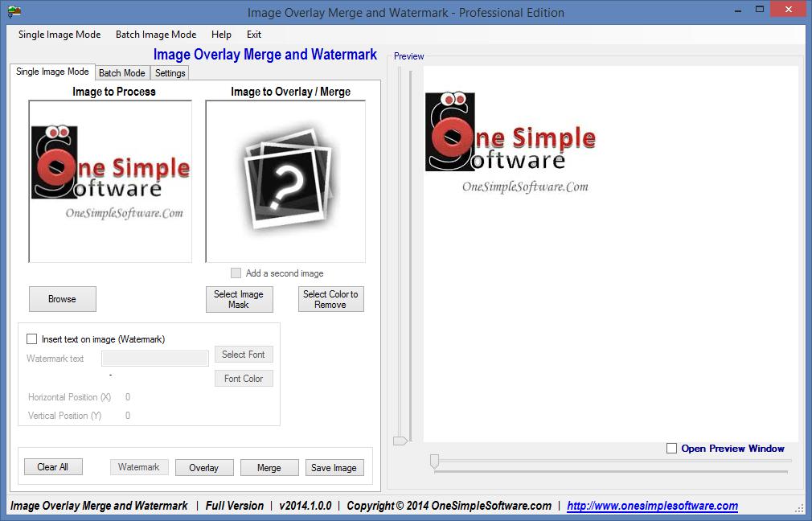This screenshot has height=521, width=812.
Task: Click the Horizontal Position (X) value
Action: (x=128, y=397)
